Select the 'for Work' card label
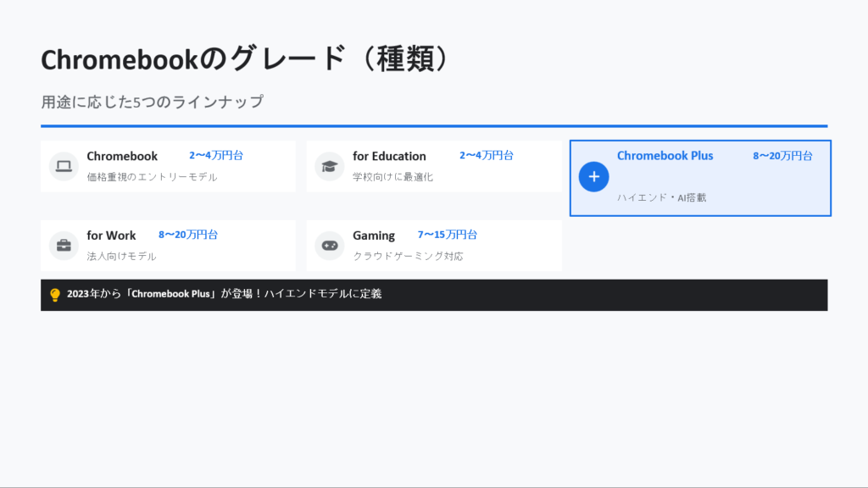This screenshot has height=488, width=868. pos(111,236)
